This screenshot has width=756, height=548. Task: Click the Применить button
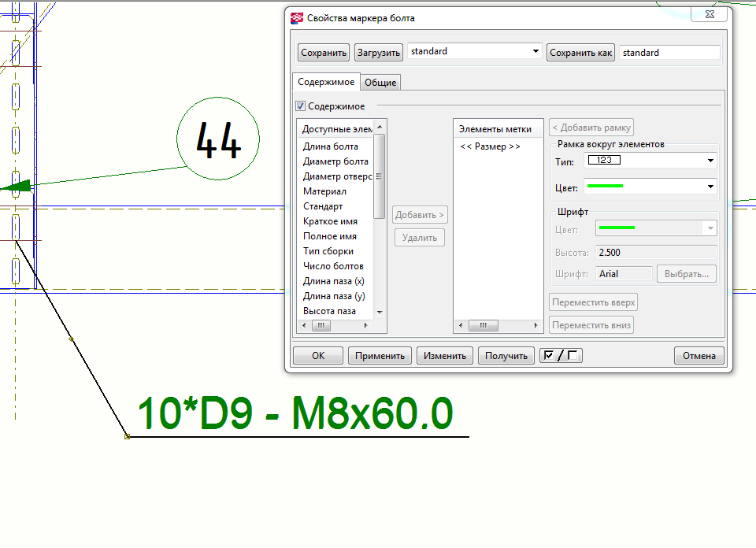380,356
